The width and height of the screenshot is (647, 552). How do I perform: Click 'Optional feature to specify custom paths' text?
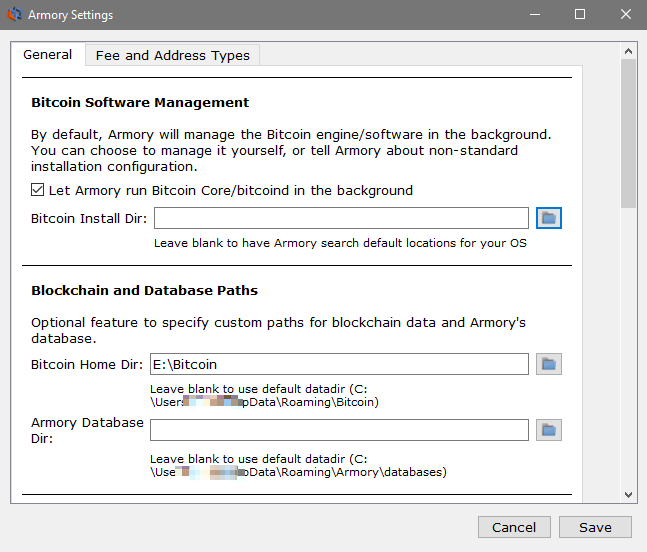click(x=278, y=330)
